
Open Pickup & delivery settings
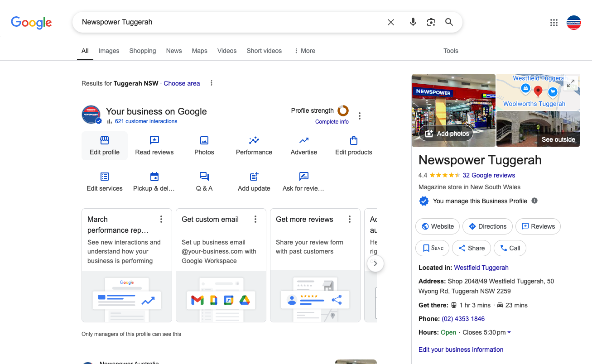tap(154, 182)
